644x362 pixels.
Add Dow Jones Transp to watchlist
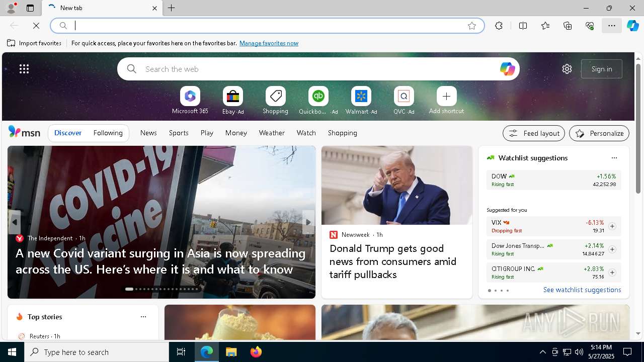(612, 249)
